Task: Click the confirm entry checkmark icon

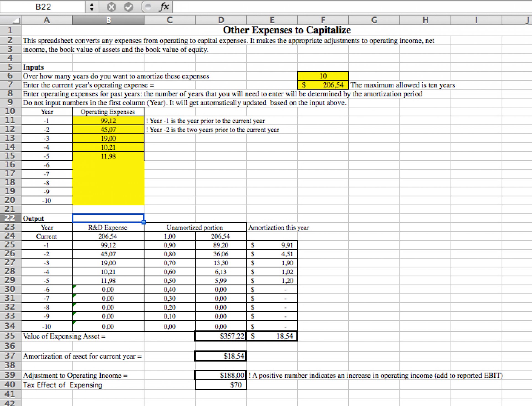Action: point(128,7)
